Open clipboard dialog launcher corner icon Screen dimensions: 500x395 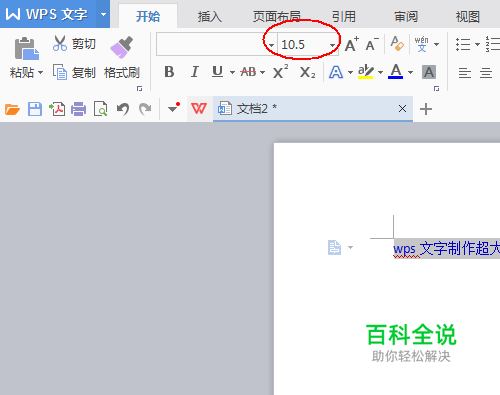coord(140,88)
